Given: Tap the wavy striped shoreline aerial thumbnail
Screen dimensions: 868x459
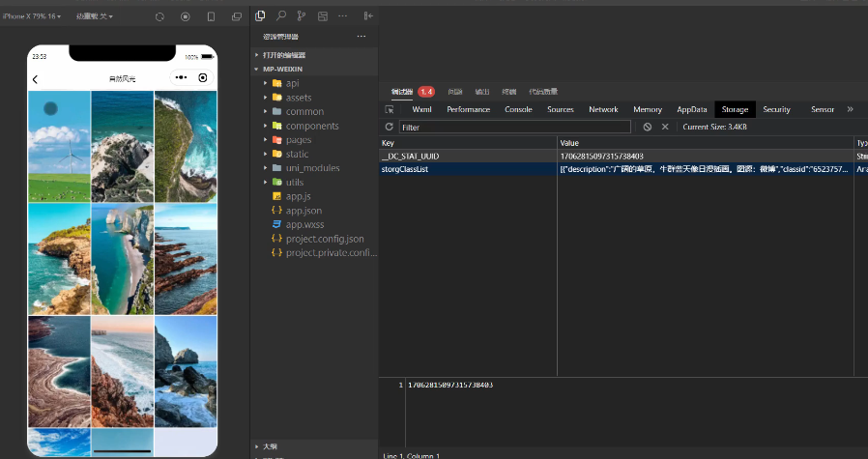Looking at the screenshot, I should [x=59, y=372].
